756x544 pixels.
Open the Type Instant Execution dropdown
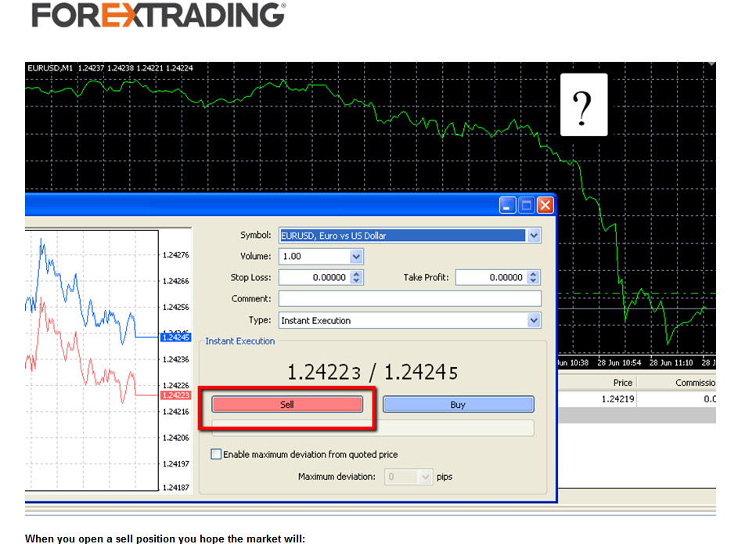pos(534,320)
